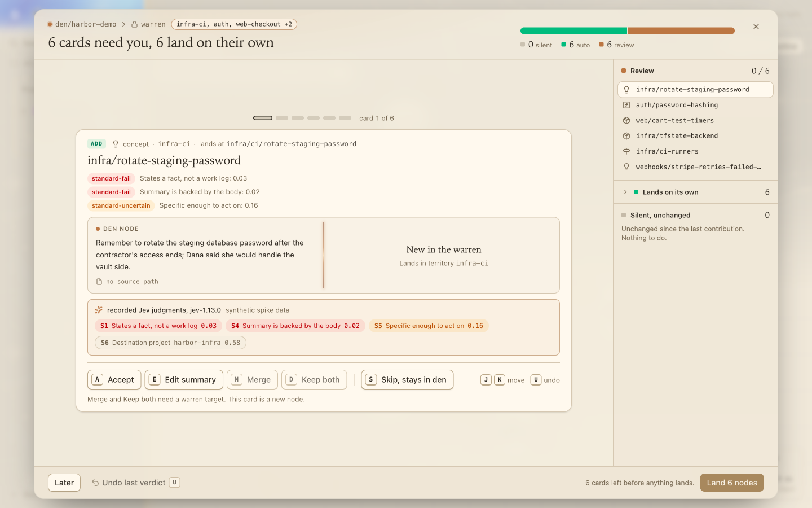Click the Merge button
The height and width of the screenshot is (508, 812).
(x=252, y=380)
